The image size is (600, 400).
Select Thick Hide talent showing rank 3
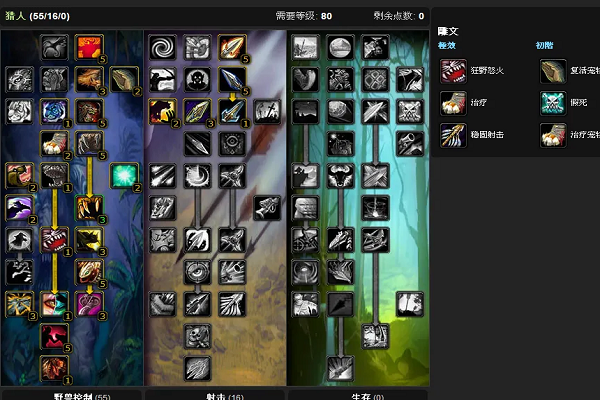pyautogui.click(x=89, y=79)
